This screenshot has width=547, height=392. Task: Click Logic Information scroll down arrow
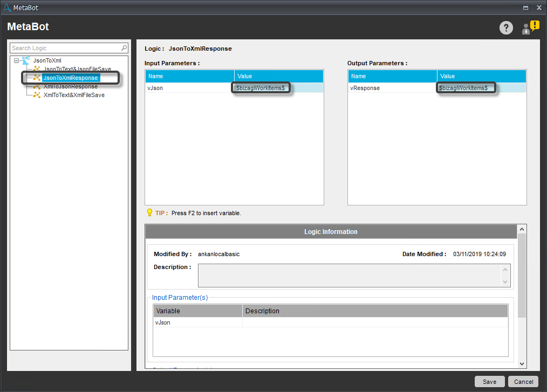(x=522, y=364)
